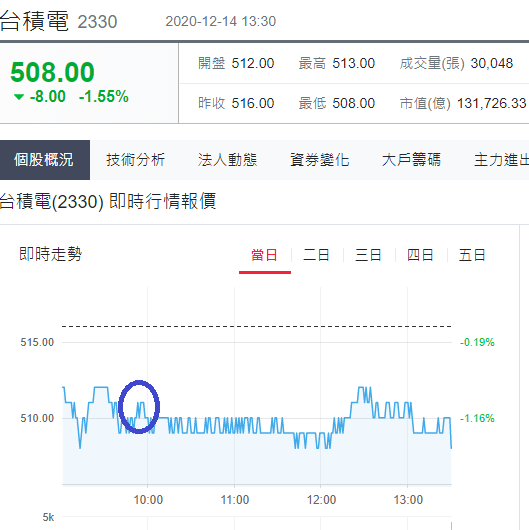The image size is (529, 530).
Task: Click the 昨收 value 516.00
Action: [x=253, y=103]
